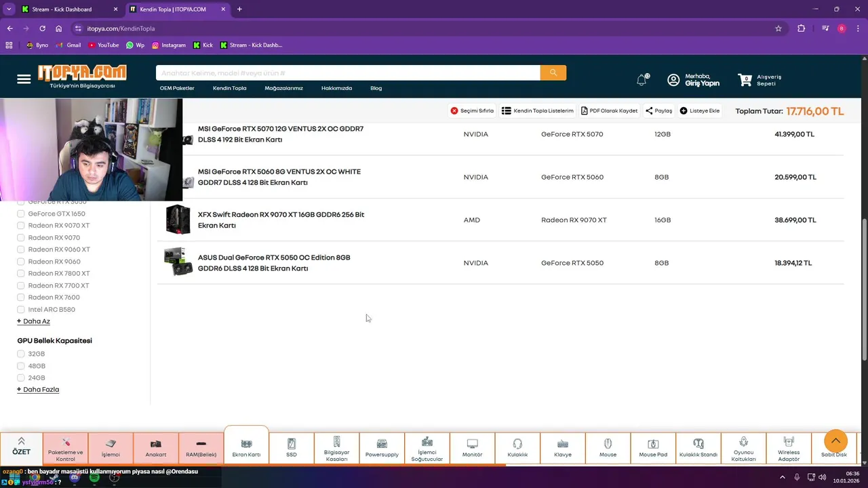Open the Kendin Topla menu item

coord(230,88)
